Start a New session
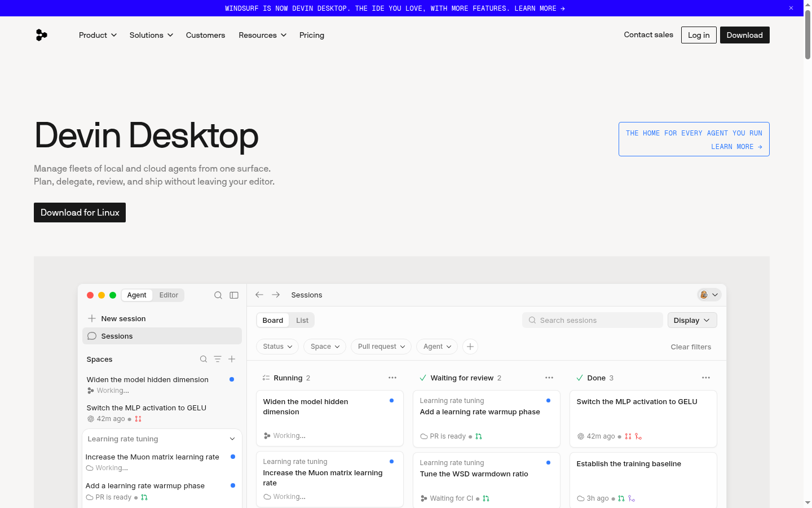 (162, 318)
